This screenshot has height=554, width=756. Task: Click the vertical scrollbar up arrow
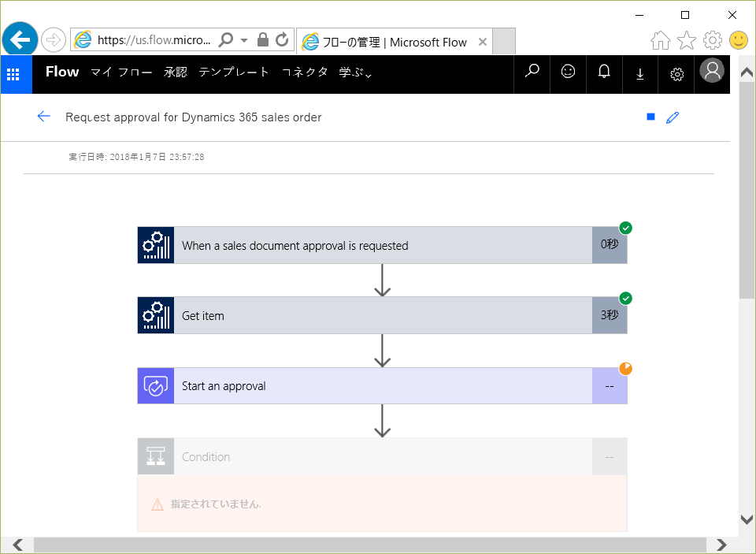(x=747, y=73)
